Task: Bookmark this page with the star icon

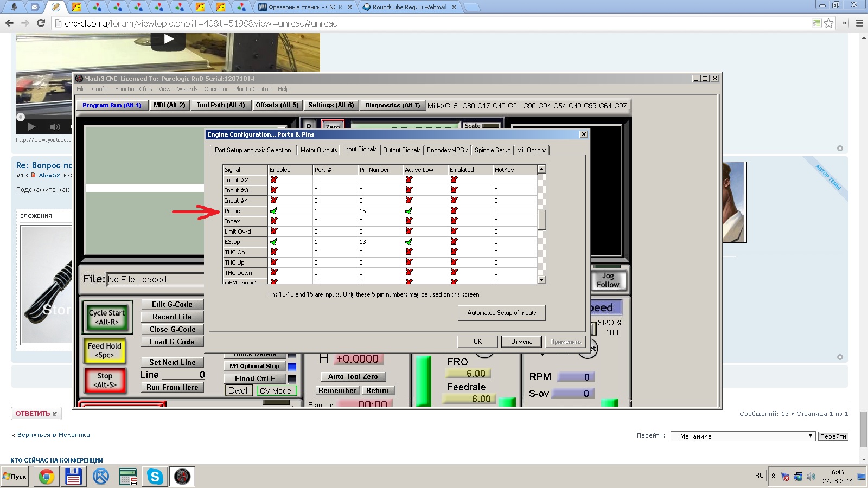Action: [829, 23]
